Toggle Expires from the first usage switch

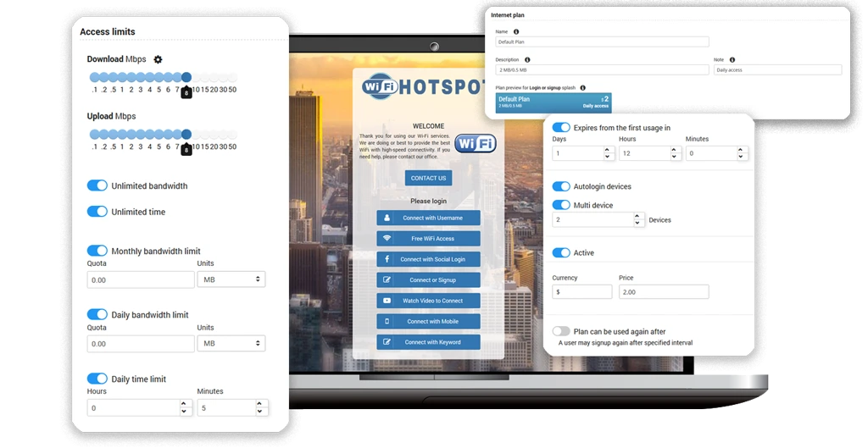[x=561, y=127]
